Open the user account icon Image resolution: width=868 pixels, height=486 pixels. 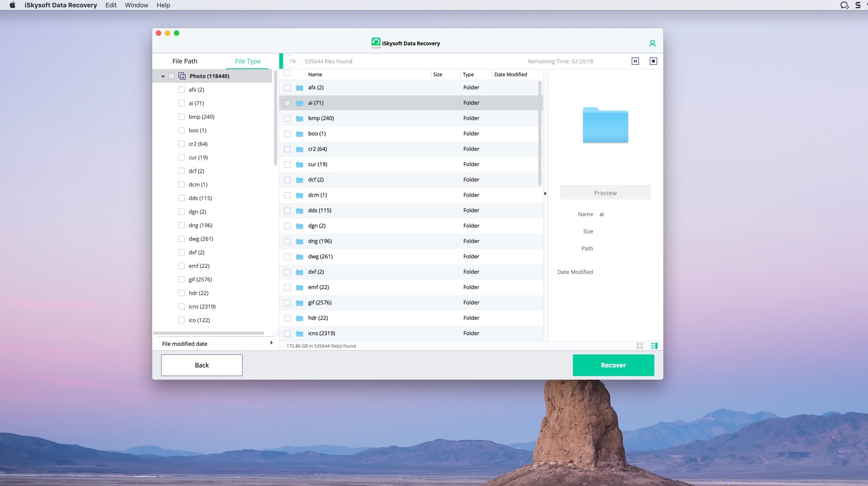click(652, 43)
